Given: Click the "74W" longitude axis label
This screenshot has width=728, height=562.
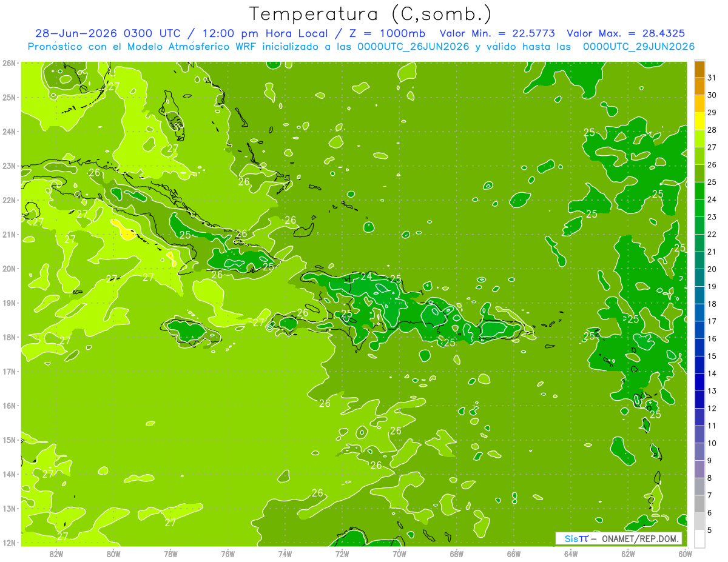Looking at the screenshot, I should pos(285,554).
